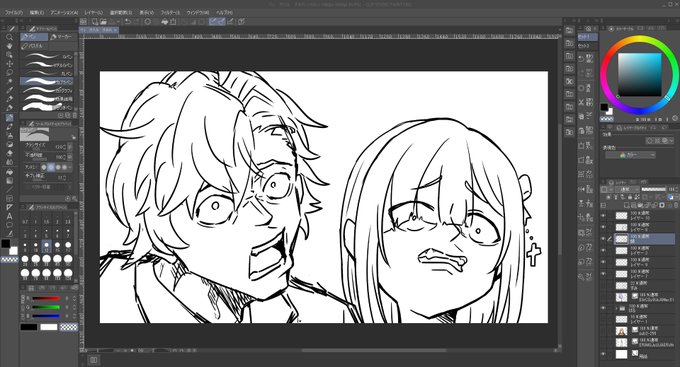
Task: Click Undo in the top command bar
Action: (x=128, y=21)
